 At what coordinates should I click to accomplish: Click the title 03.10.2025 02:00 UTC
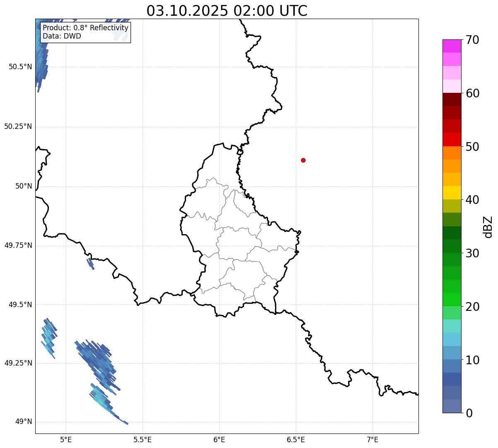coord(227,11)
